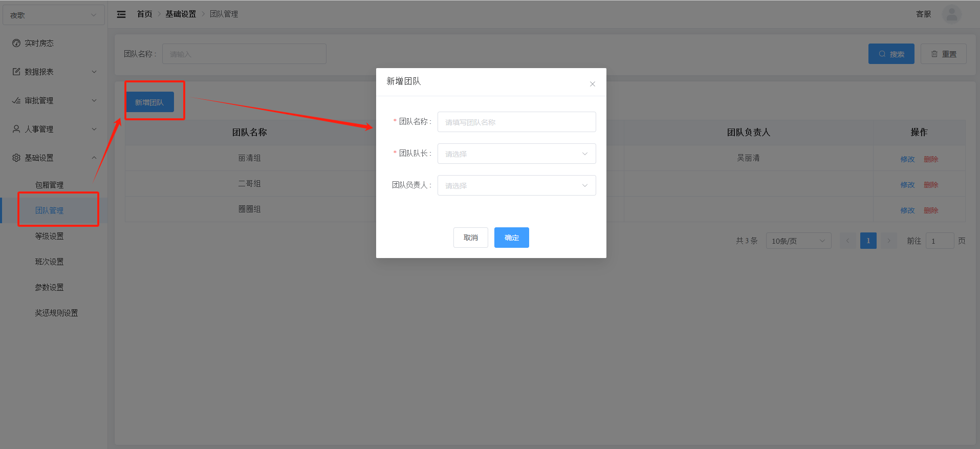Click the 团队名称 column header
Image resolution: width=980 pixels, height=449 pixels.
click(x=249, y=132)
